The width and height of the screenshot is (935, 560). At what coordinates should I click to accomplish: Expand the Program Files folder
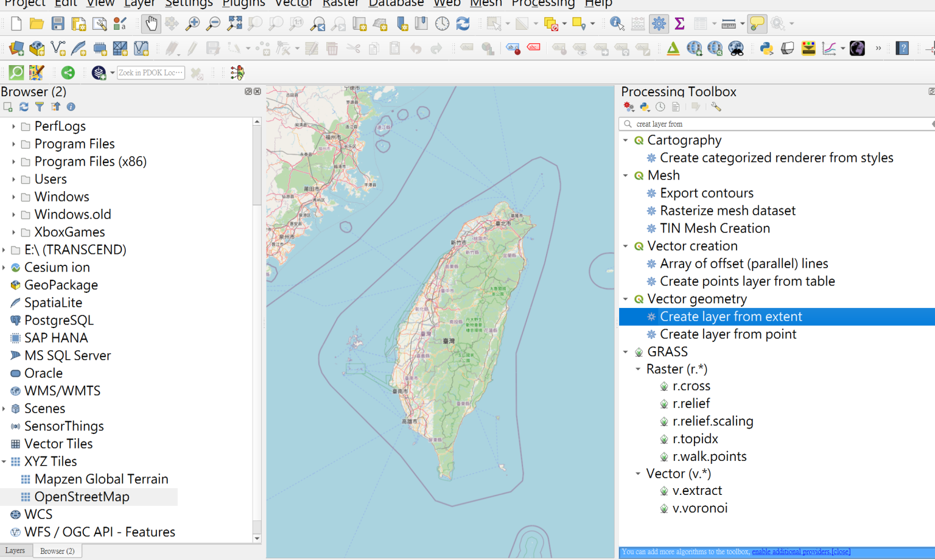click(13, 144)
